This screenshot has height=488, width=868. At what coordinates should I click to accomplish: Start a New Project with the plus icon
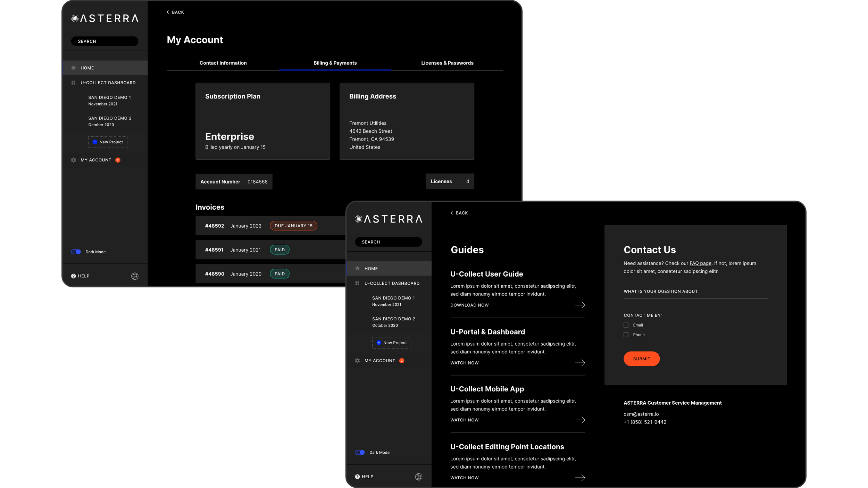94,142
